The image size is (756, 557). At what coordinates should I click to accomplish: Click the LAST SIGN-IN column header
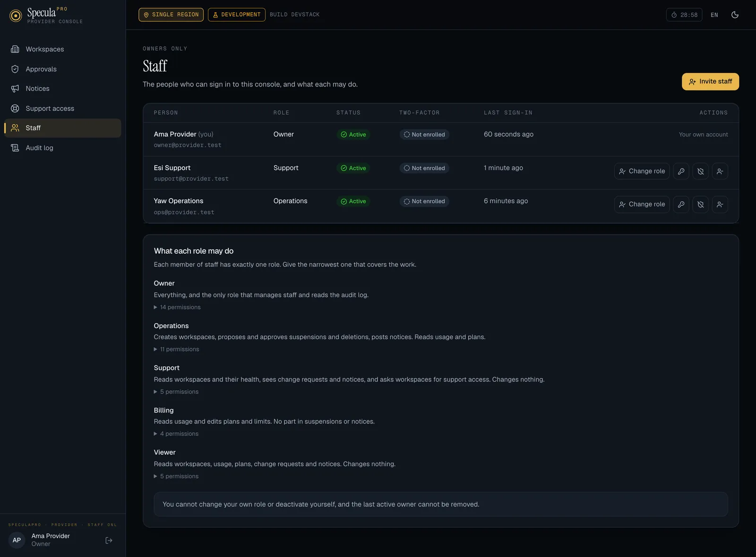click(508, 113)
